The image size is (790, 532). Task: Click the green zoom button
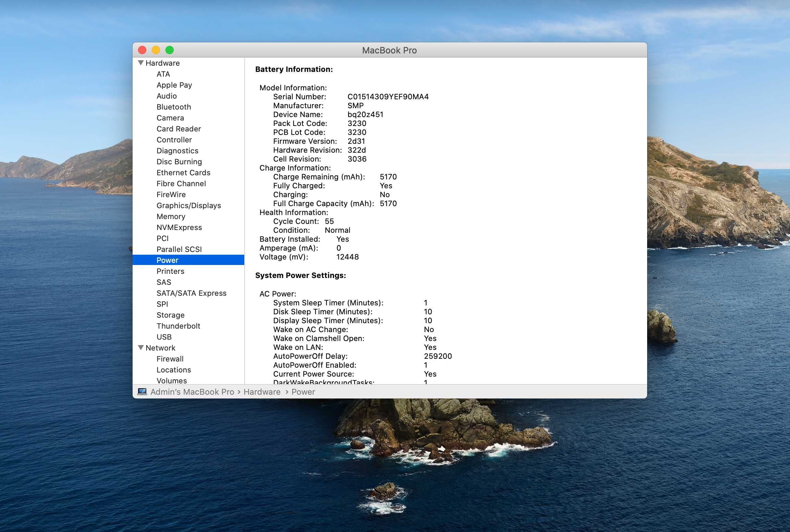tap(170, 50)
